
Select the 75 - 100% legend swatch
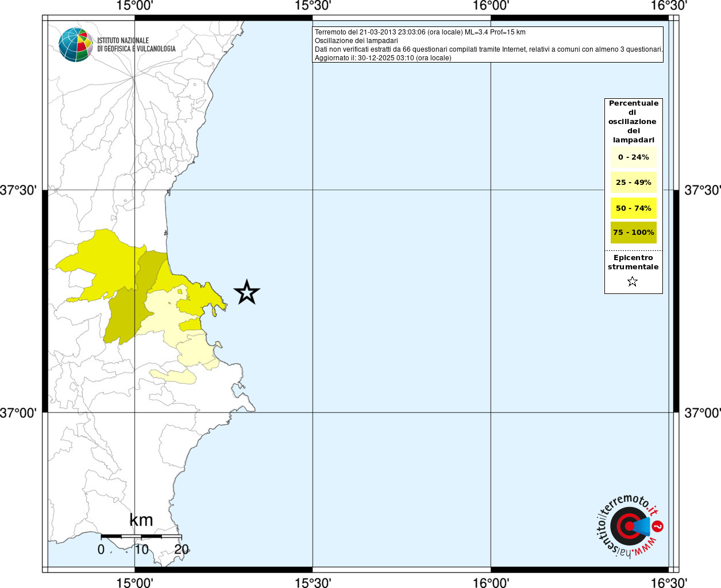[x=633, y=233]
